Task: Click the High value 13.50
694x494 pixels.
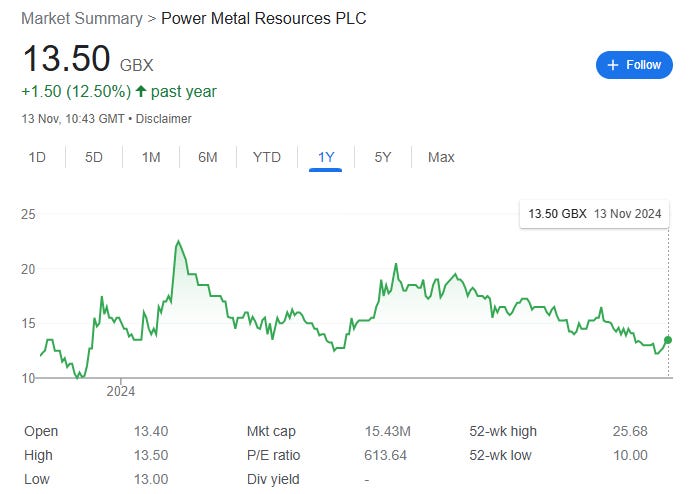Action: click(151, 455)
